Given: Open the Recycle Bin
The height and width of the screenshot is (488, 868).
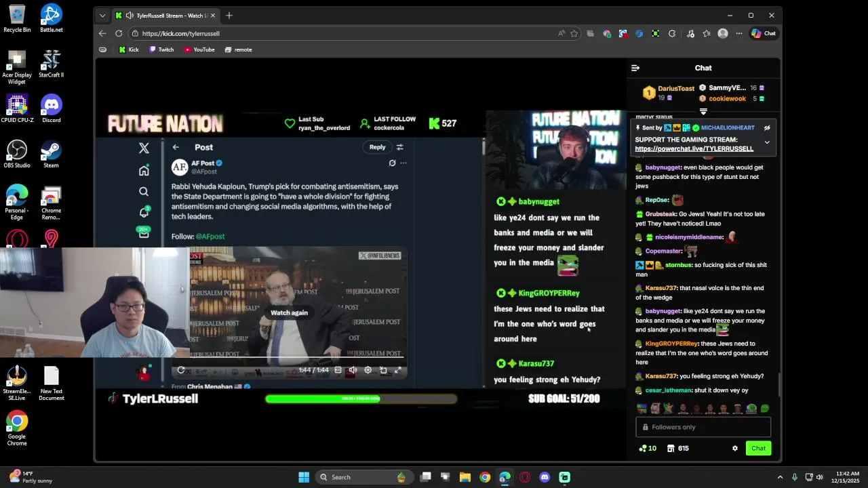Looking at the screenshot, I should coord(17,19).
